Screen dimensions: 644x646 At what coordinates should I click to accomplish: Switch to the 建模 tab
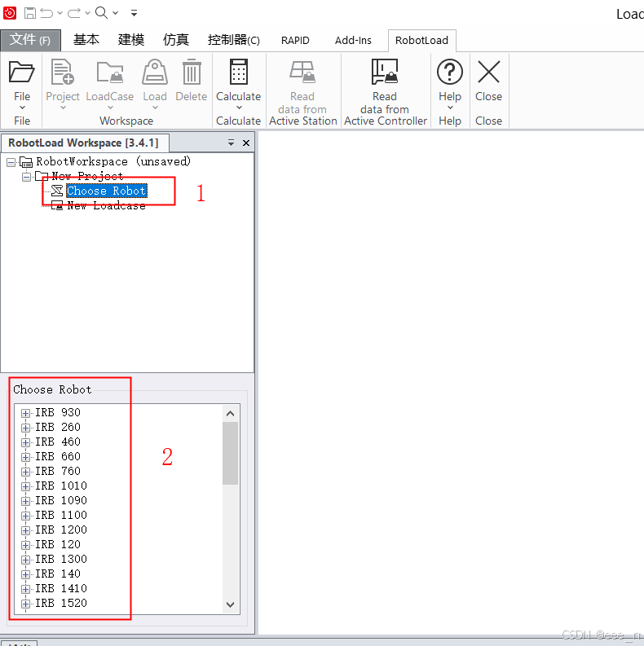(x=131, y=40)
